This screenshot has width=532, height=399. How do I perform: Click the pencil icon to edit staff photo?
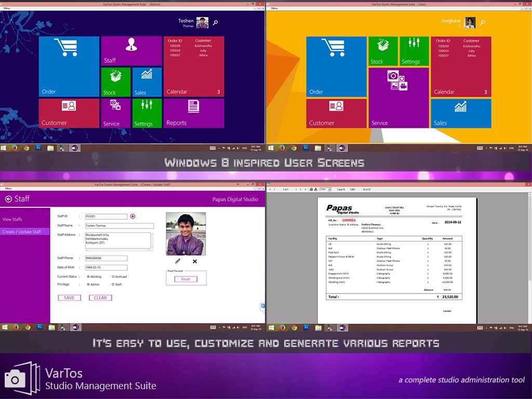point(178,261)
